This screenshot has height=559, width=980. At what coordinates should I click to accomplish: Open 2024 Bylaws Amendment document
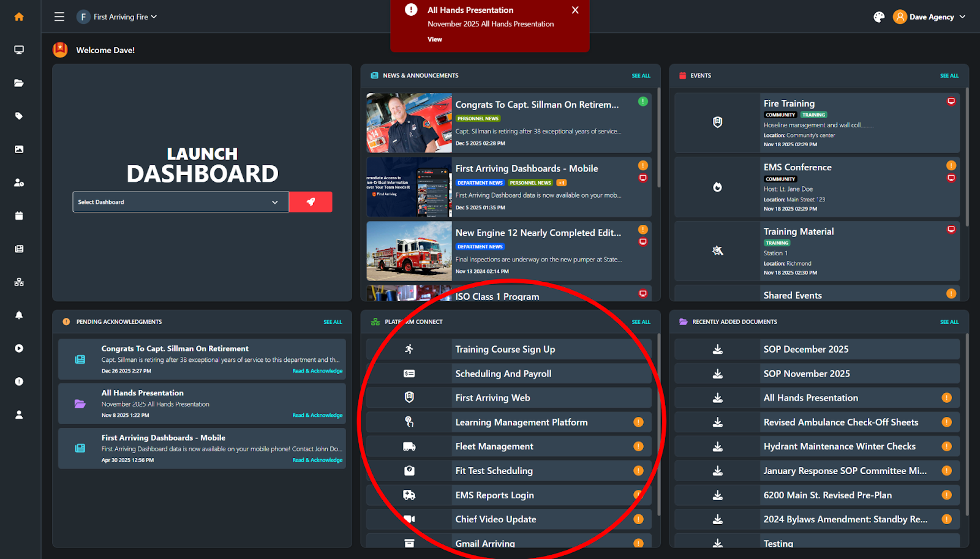click(817, 519)
